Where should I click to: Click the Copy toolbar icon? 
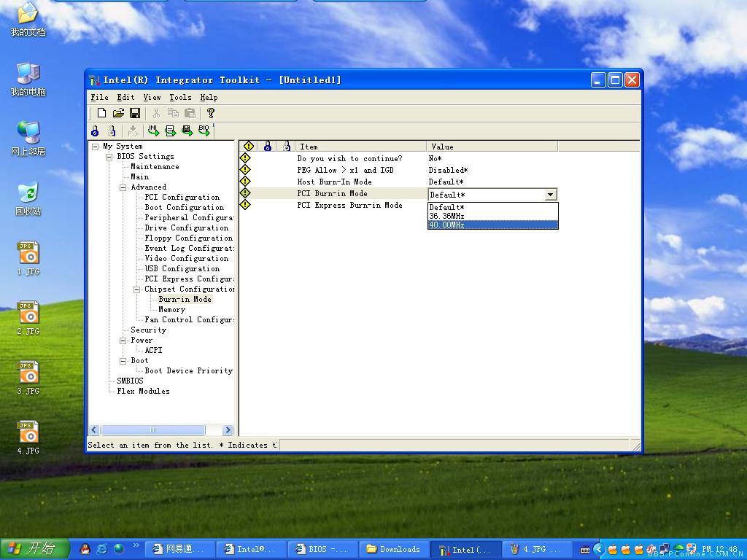(x=173, y=113)
